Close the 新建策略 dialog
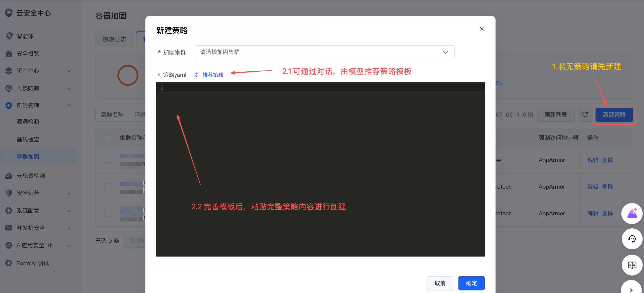This screenshot has width=644, height=293. (x=482, y=29)
